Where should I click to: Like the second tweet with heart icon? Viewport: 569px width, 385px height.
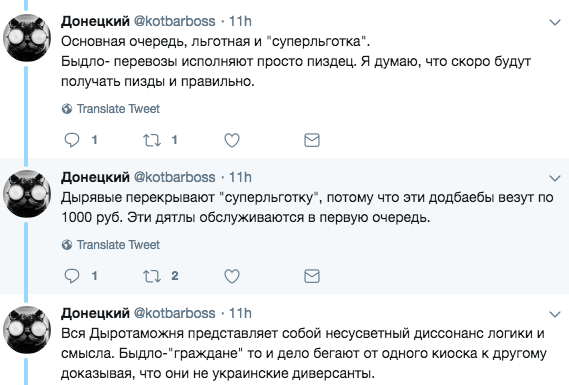(x=232, y=276)
